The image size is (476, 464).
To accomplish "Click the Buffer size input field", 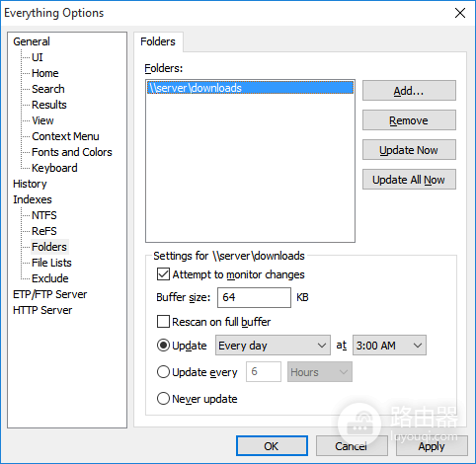I will pos(254,297).
